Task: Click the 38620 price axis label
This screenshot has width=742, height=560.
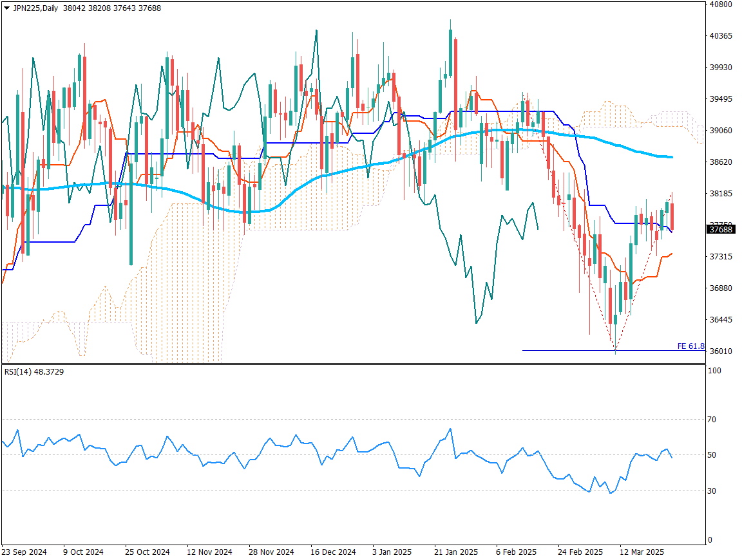Action: (721, 162)
